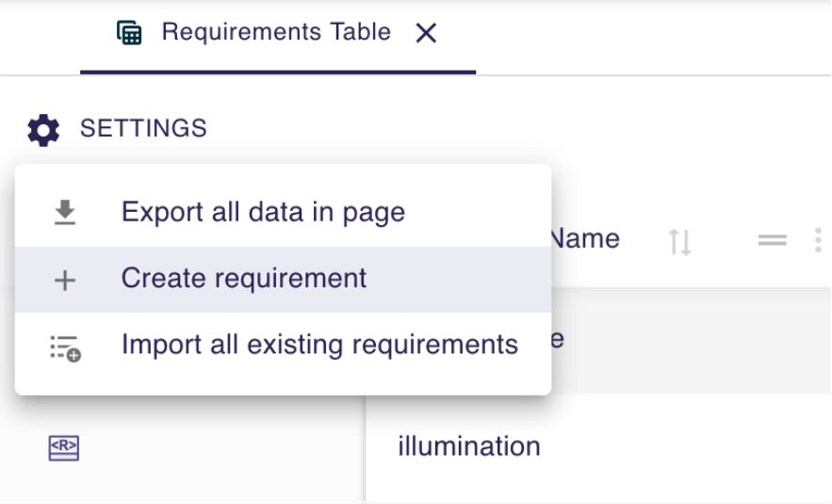Select the illumination name cell
This screenshot has width=832, height=504.
(469, 446)
